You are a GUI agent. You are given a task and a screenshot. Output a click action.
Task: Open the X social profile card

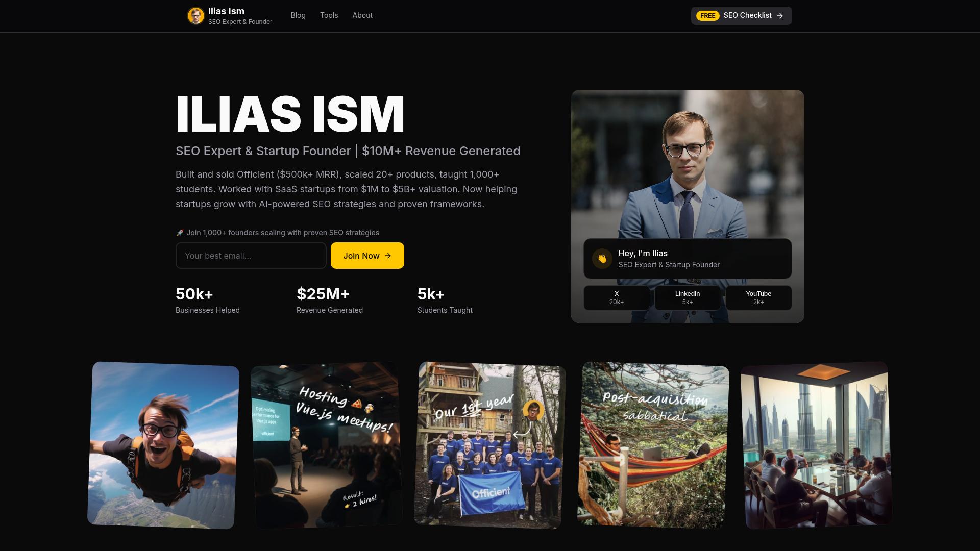(616, 297)
